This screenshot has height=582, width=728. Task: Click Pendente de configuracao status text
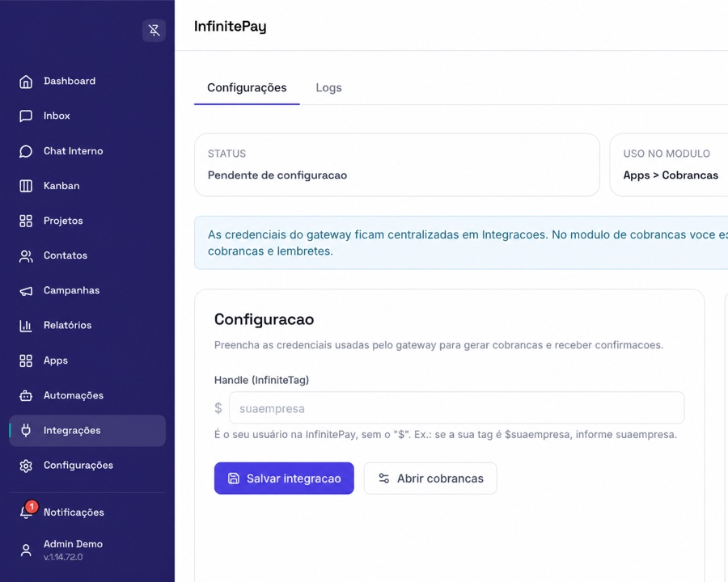coord(277,175)
